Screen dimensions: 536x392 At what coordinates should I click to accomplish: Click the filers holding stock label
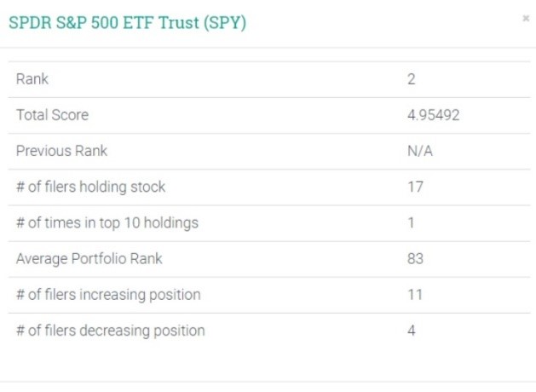pos(90,187)
